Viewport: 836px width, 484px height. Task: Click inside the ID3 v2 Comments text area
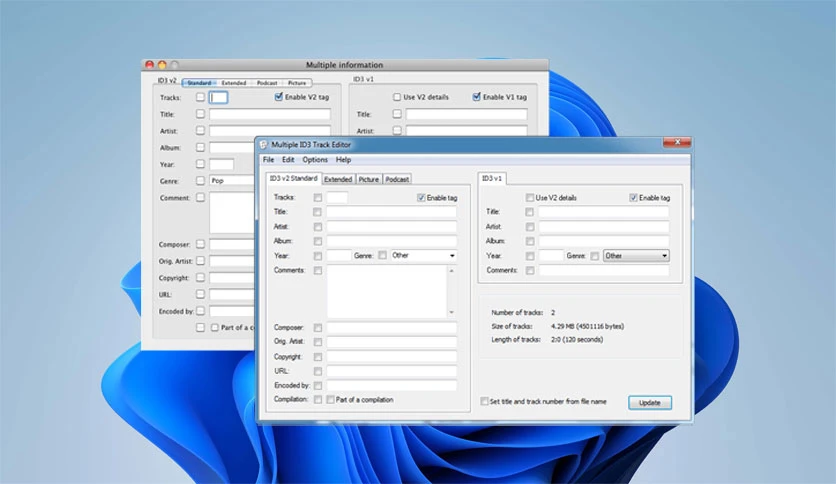point(387,292)
